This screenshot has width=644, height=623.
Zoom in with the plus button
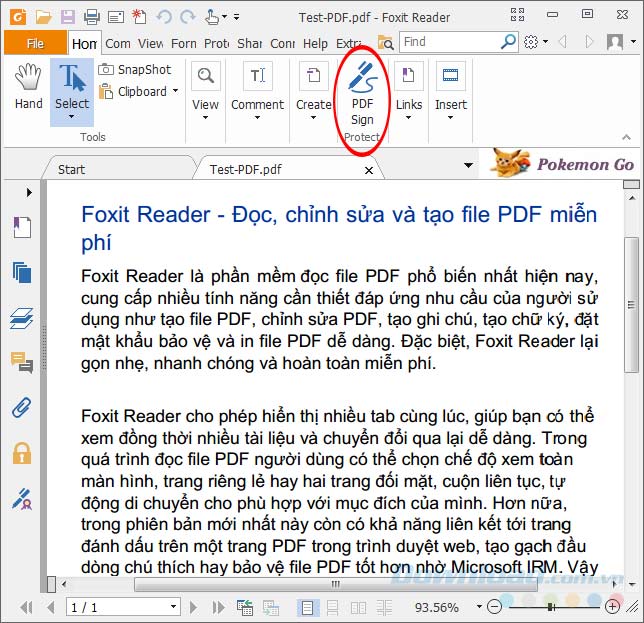pos(612,607)
